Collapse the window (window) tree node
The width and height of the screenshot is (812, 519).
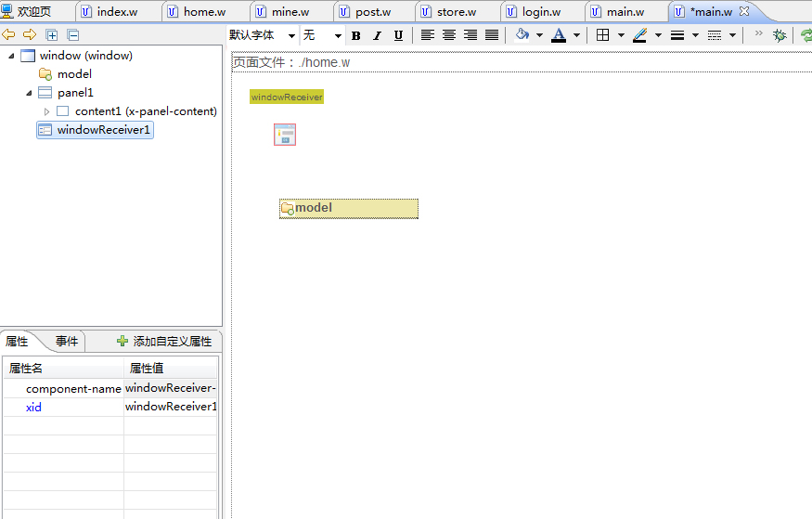point(11,56)
